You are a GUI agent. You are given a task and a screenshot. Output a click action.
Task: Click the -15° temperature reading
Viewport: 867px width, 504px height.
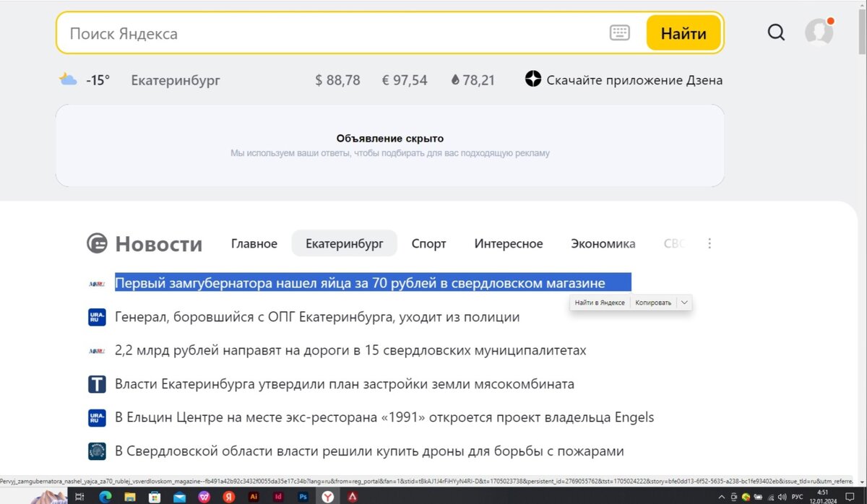pyautogui.click(x=98, y=80)
